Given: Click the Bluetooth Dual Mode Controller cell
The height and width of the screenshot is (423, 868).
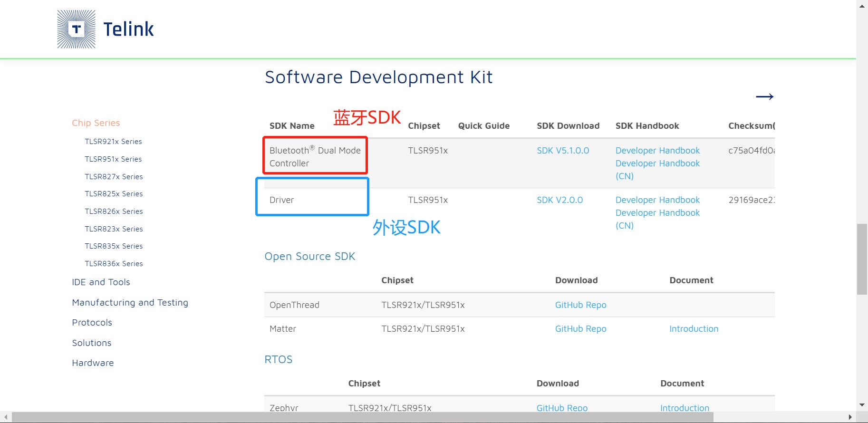Looking at the screenshot, I should (315, 157).
